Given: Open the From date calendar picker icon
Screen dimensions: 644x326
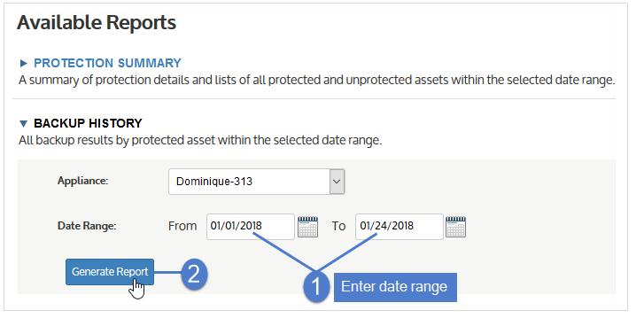Looking at the screenshot, I should 307,227.
